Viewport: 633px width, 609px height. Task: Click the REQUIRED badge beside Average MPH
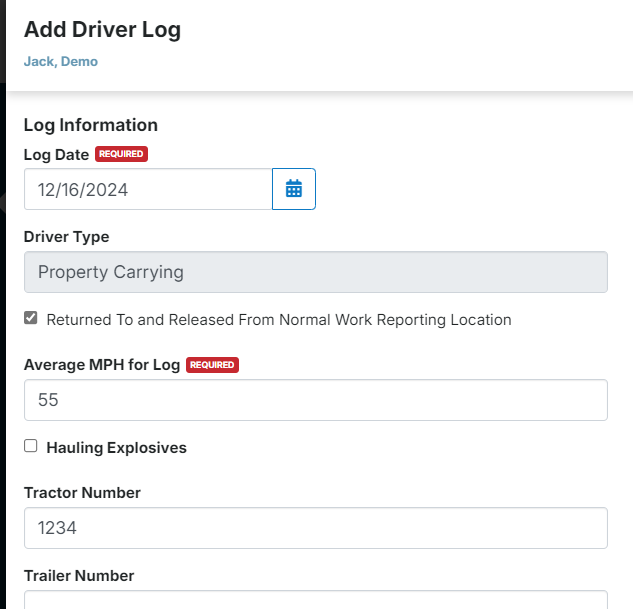tap(212, 365)
